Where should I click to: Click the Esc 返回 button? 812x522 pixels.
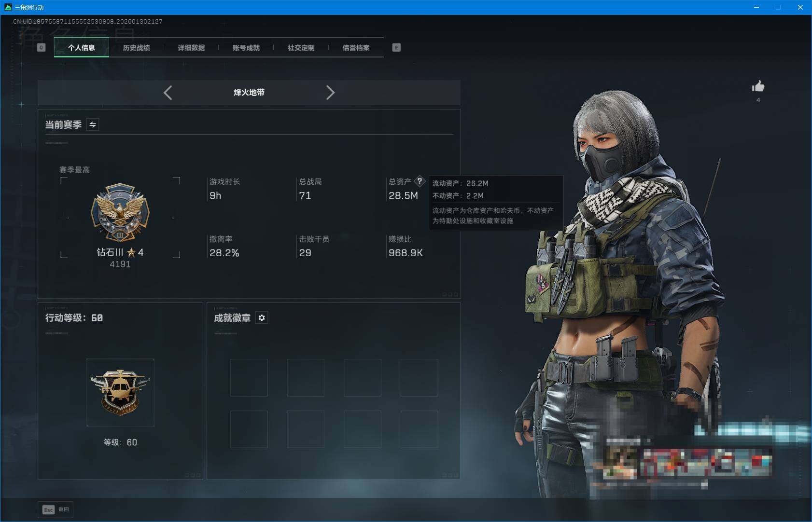56,509
